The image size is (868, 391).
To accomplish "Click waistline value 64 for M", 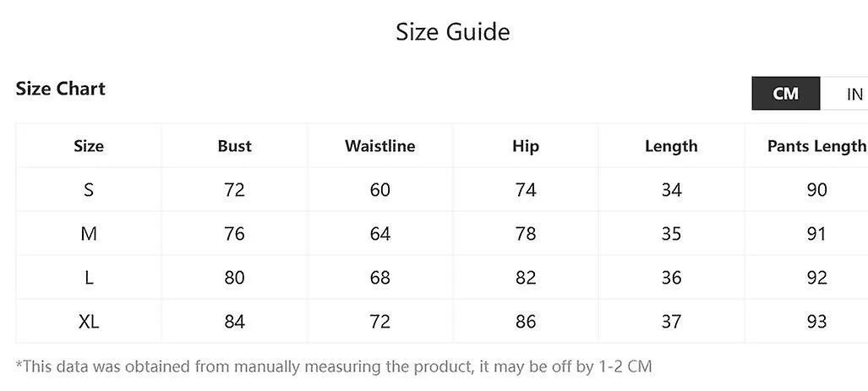I will (379, 233).
